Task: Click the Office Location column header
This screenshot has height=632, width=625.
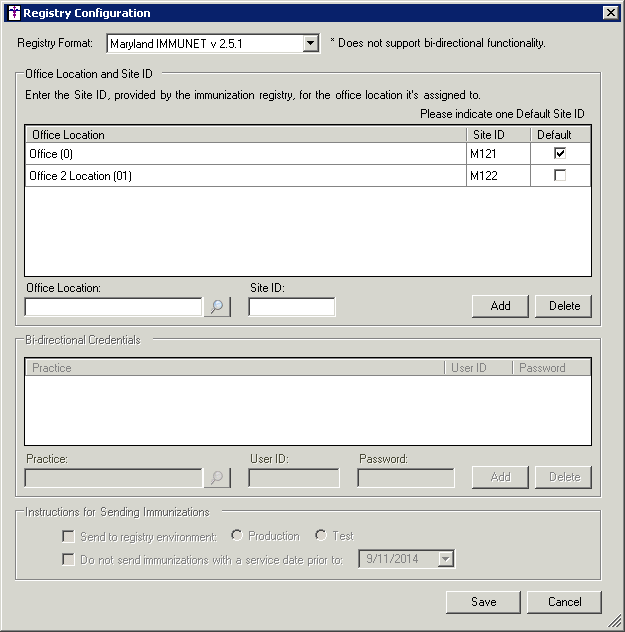Action: click(x=245, y=134)
